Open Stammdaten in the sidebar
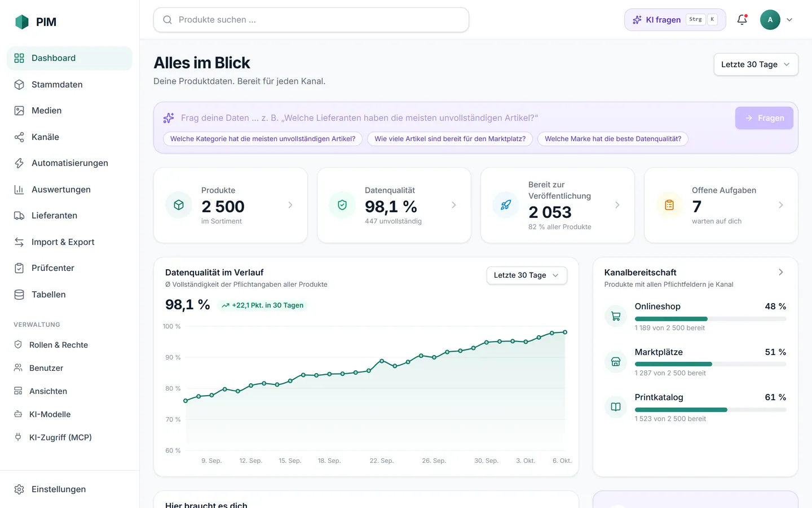The height and width of the screenshot is (508, 812). click(69, 85)
